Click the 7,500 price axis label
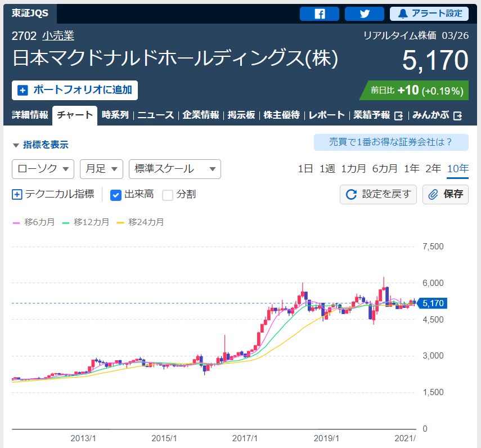Image resolution: width=481 pixels, height=448 pixels. click(x=433, y=247)
